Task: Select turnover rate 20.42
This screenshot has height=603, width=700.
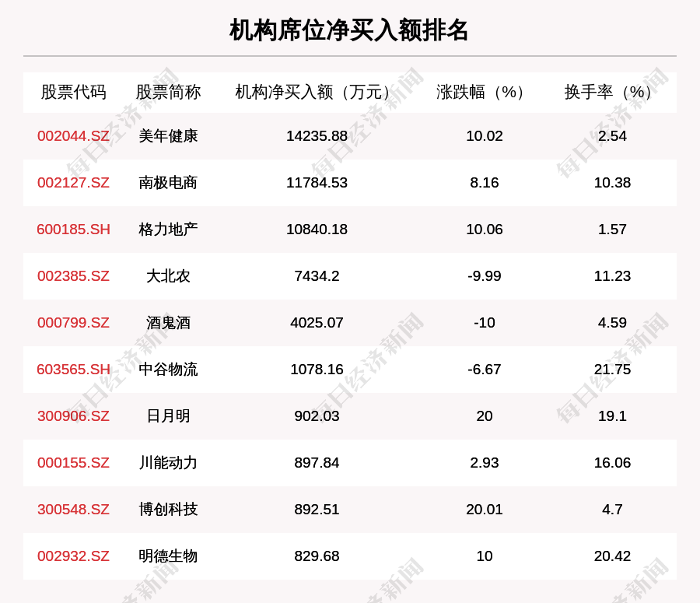Action: [x=612, y=556]
